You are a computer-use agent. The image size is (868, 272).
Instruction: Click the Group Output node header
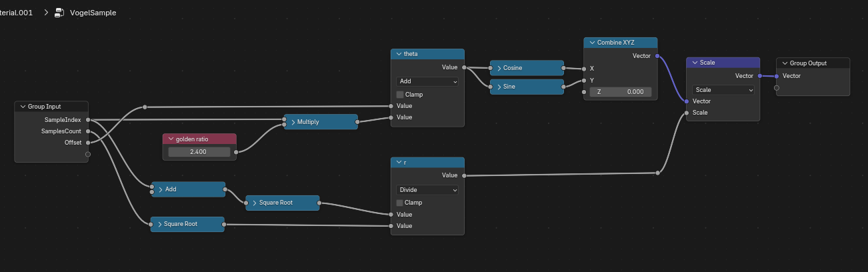tap(813, 63)
